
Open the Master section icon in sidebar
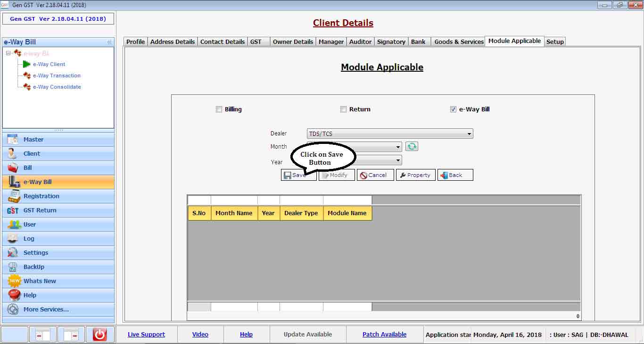click(13, 140)
